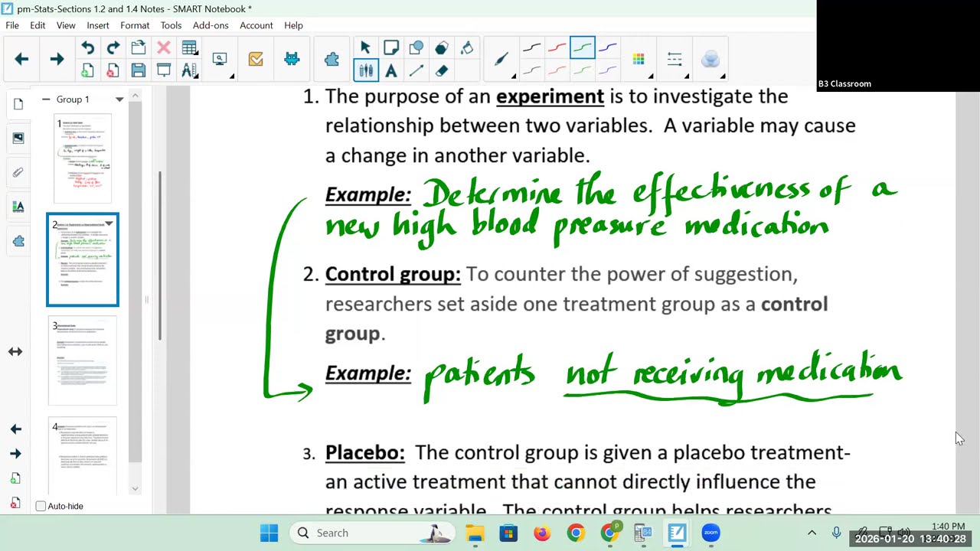The width and height of the screenshot is (980, 551).
Task: Select the Shapes tool
Action: click(x=416, y=48)
